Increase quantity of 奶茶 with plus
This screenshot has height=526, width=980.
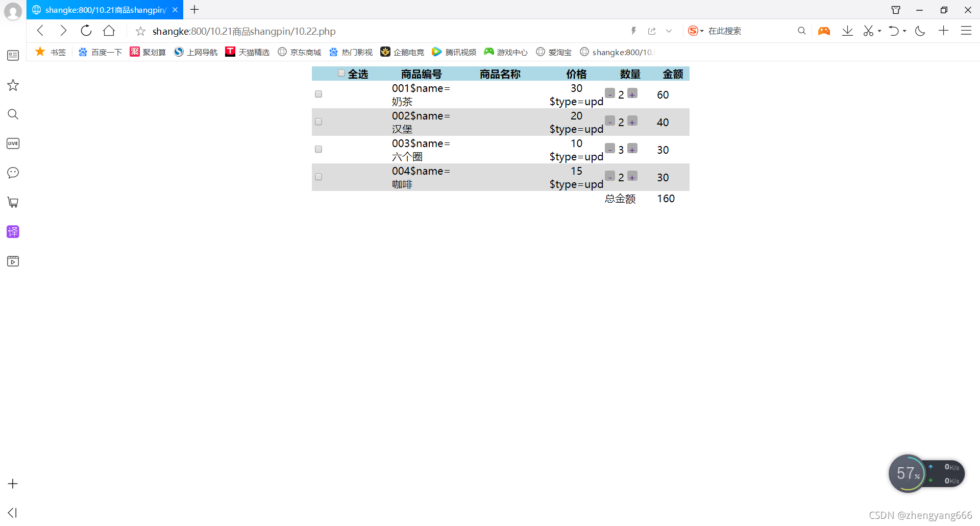tap(632, 93)
